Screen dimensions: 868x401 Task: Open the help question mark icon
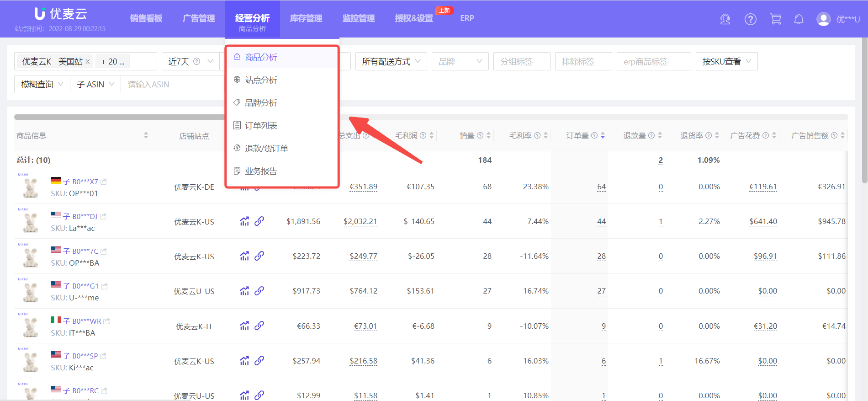751,19
